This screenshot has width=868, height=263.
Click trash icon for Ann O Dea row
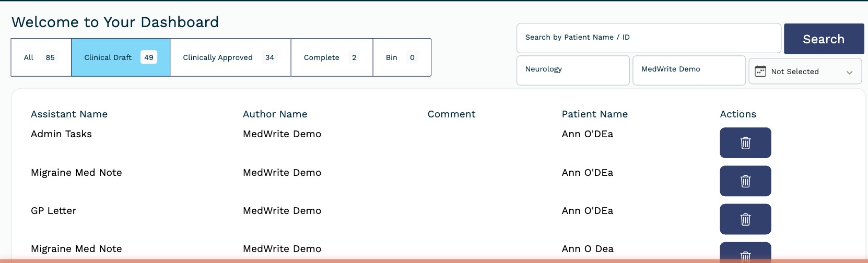pos(745,254)
